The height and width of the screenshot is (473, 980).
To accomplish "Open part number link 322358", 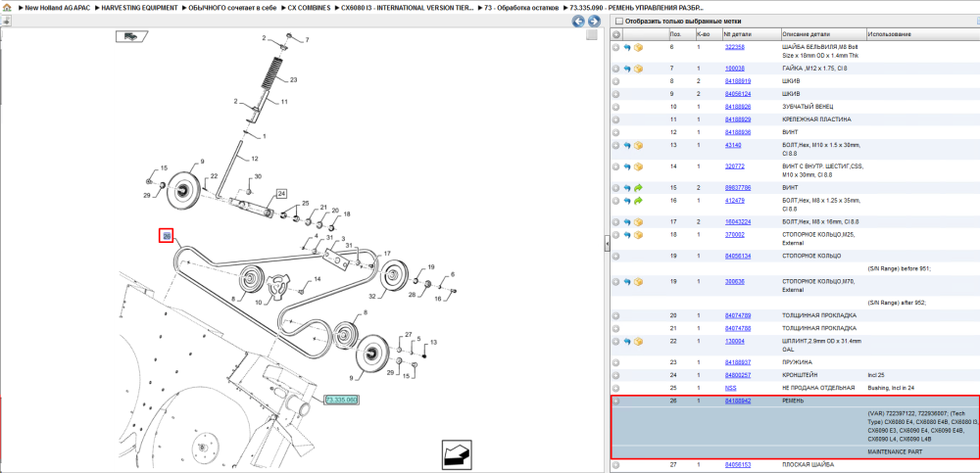I will (734, 47).
